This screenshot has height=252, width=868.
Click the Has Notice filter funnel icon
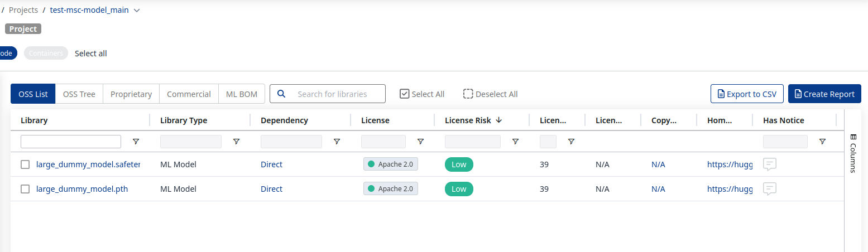click(822, 142)
